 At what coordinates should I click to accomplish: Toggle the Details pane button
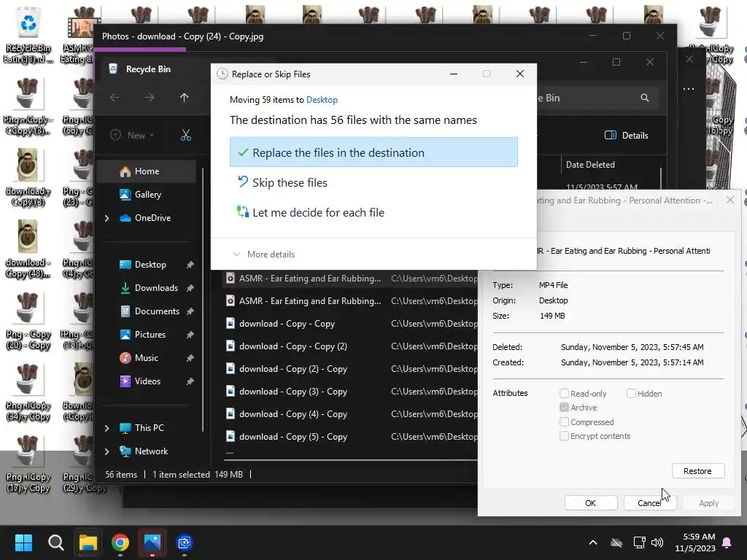click(x=627, y=135)
